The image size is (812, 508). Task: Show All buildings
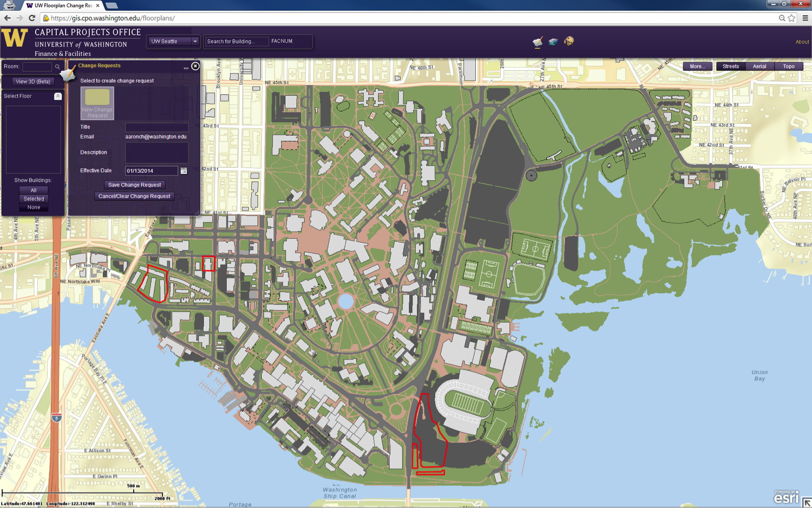(34, 190)
